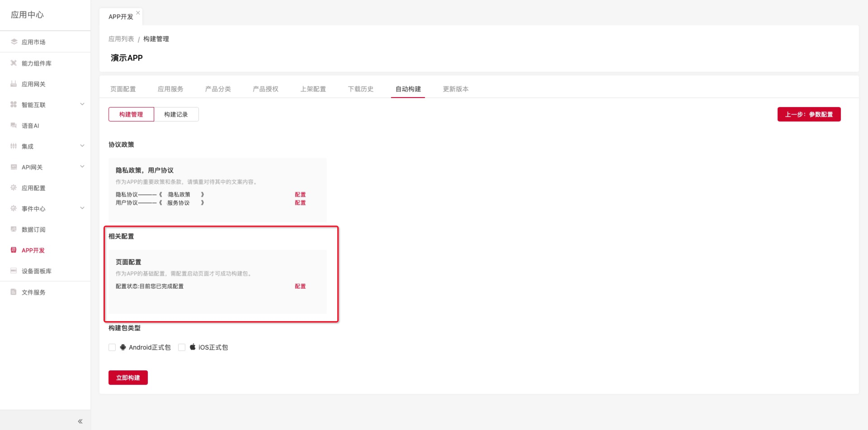Click the 语音AI sidebar icon
This screenshot has height=430, width=868.
pyautogui.click(x=14, y=125)
